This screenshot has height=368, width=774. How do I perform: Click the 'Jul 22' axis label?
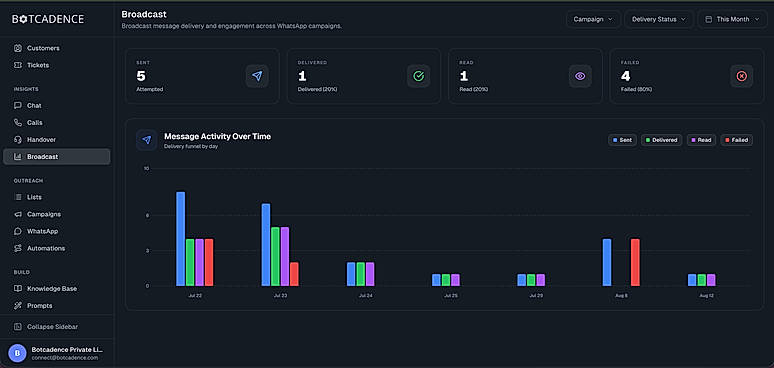[194, 296]
